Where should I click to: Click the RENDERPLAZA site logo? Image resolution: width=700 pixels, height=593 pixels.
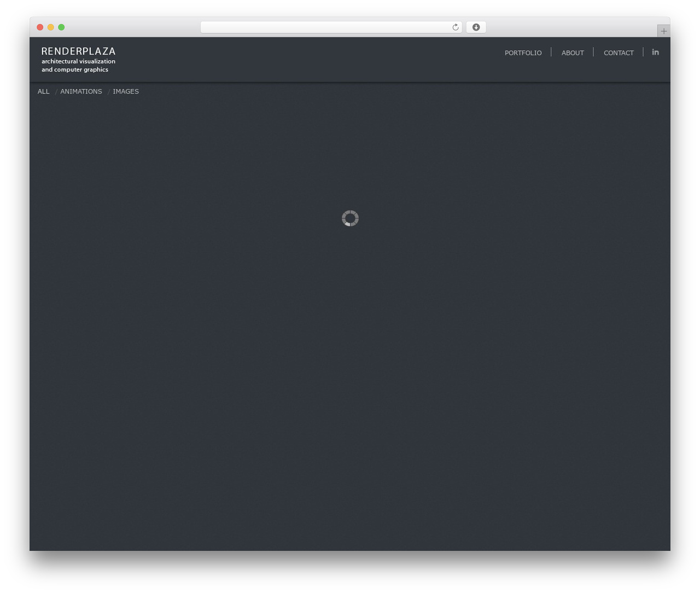tap(78, 51)
